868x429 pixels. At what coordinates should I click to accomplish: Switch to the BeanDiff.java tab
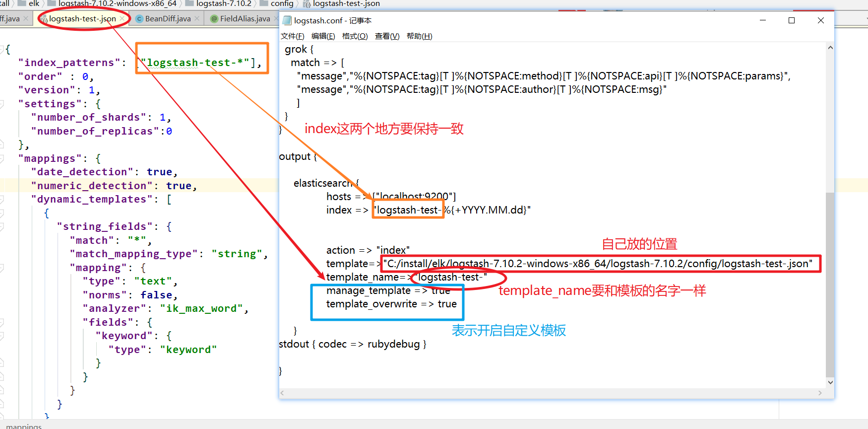tap(168, 18)
